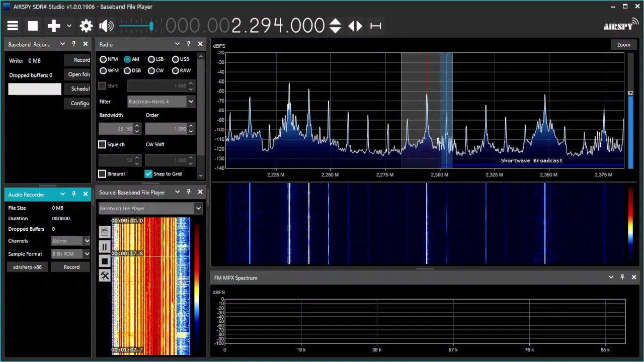Activate the Source: Baseband File Player title
Viewport: 644px width, 362px height.
pyautogui.click(x=132, y=193)
